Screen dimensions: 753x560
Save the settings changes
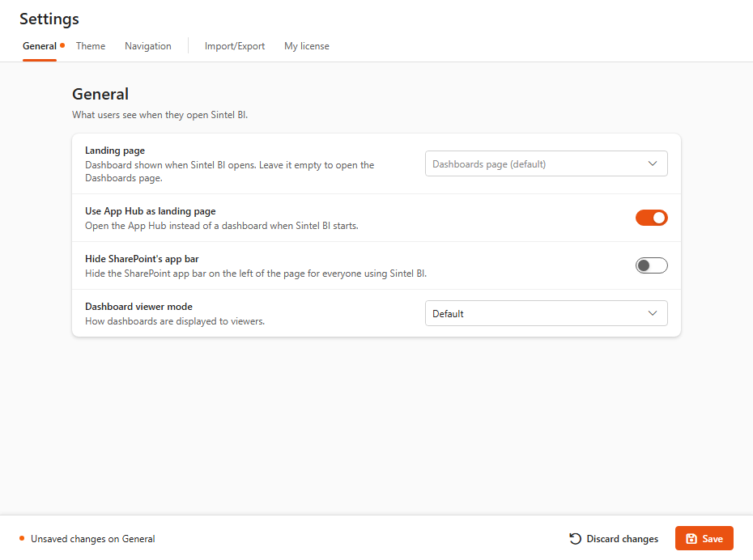tap(704, 538)
